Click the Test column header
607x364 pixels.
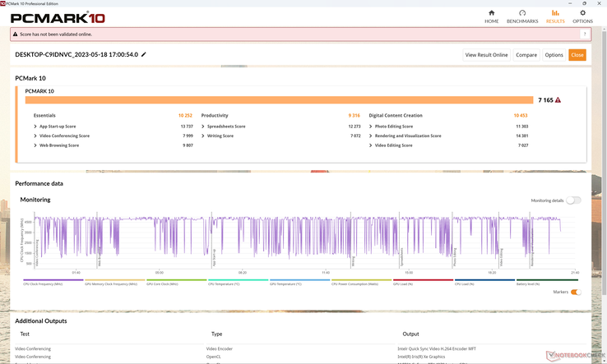[x=25, y=334]
